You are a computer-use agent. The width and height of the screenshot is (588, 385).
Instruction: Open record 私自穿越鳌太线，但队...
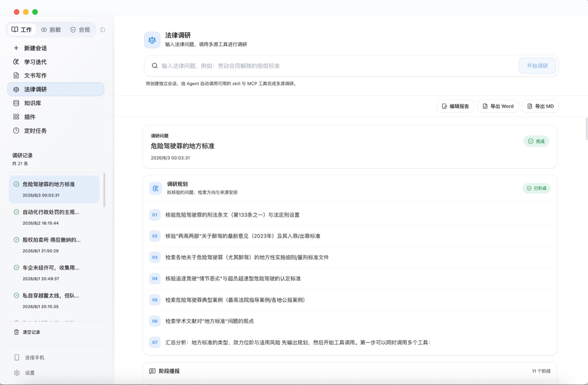click(x=54, y=301)
